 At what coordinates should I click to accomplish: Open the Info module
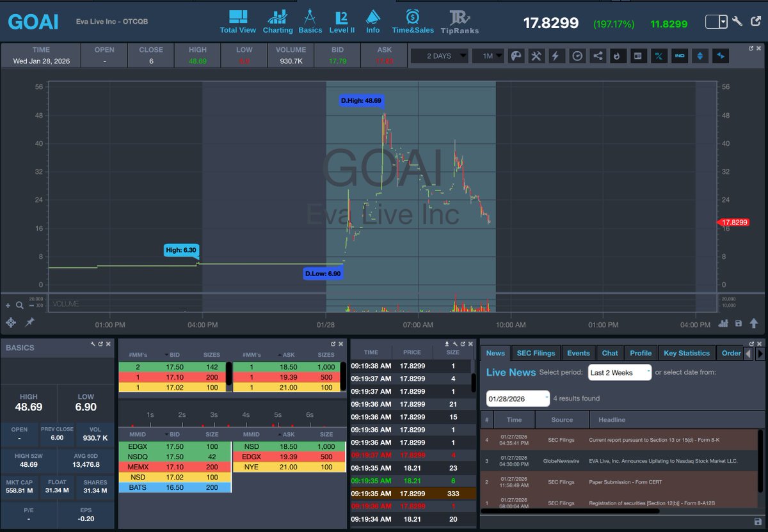(372, 22)
